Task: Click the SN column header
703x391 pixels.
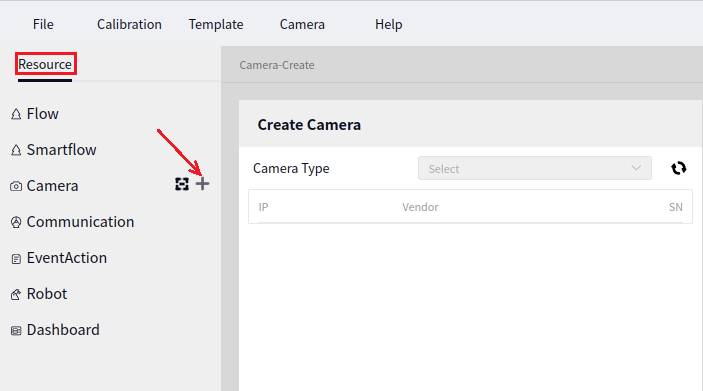Action: coord(676,207)
